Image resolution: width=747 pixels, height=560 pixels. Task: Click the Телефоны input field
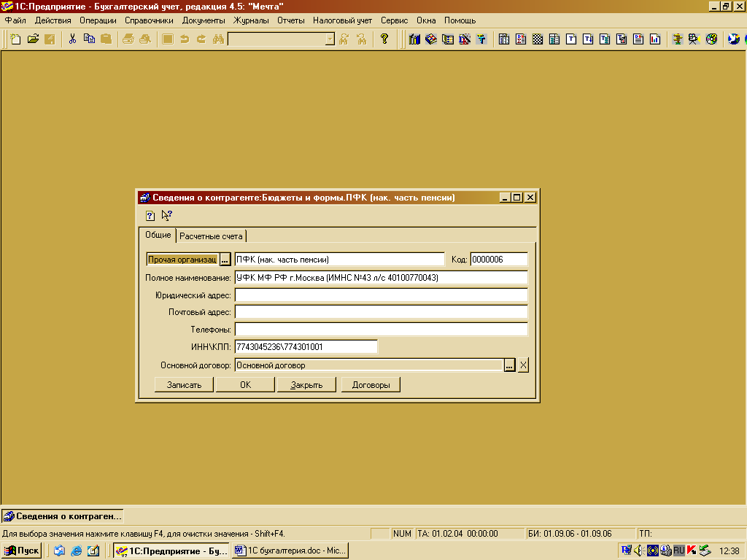click(381, 330)
